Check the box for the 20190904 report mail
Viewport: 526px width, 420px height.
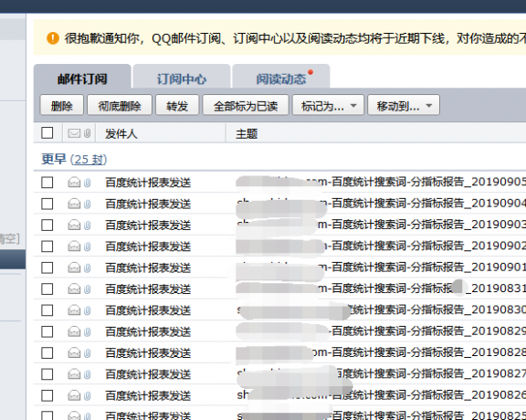[47, 204]
